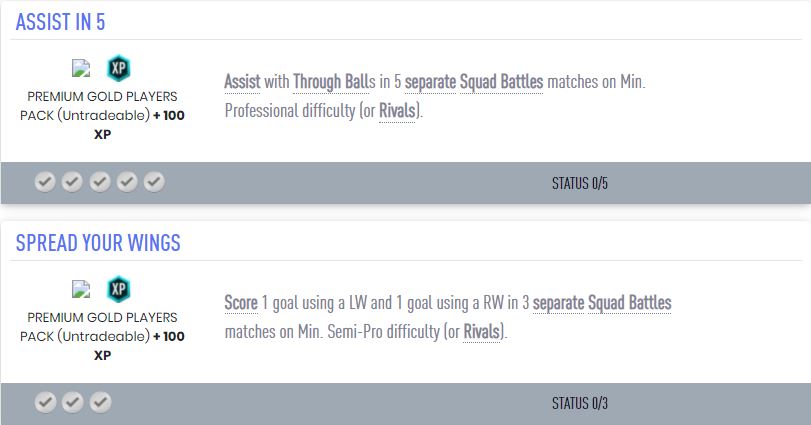This screenshot has width=811, height=425.
Task: Toggle the third checkmark in Spread Your Wings bar
Action: (x=99, y=403)
